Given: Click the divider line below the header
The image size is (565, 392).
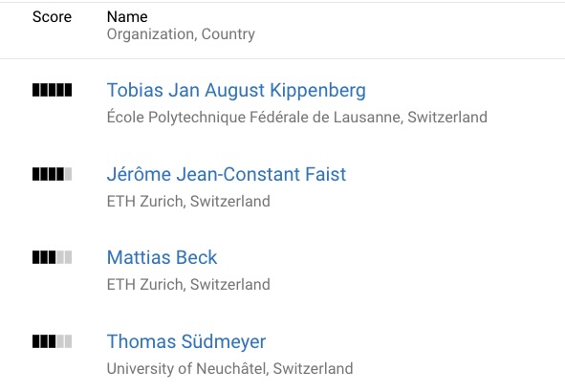Looking at the screenshot, I should pyautogui.click(x=283, y=58).
